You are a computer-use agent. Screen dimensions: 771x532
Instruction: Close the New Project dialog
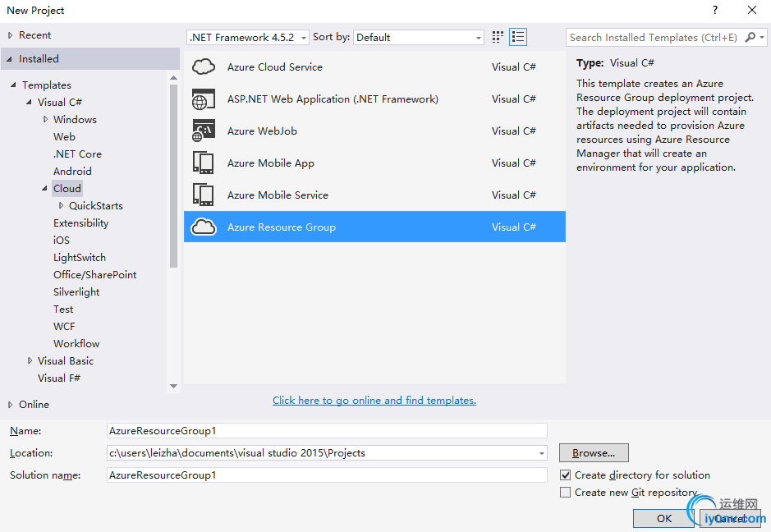pos(752,10)
